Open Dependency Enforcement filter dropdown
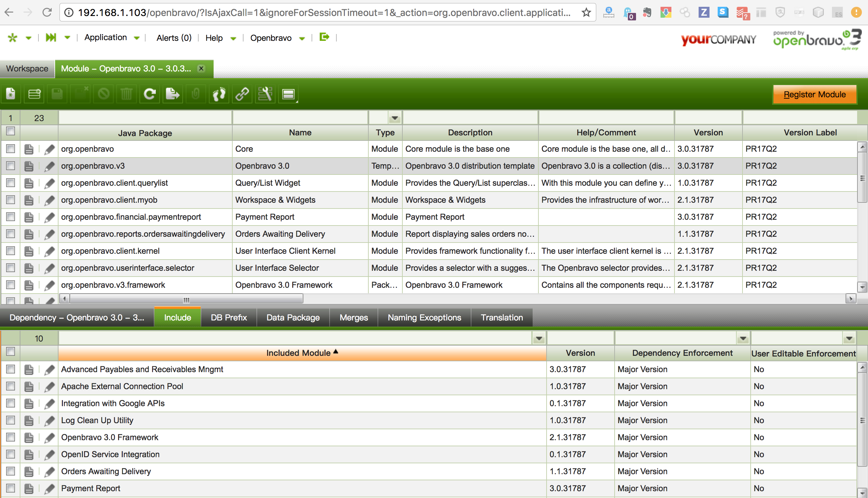Screen dimensions: 868x498 coord(743,338)
